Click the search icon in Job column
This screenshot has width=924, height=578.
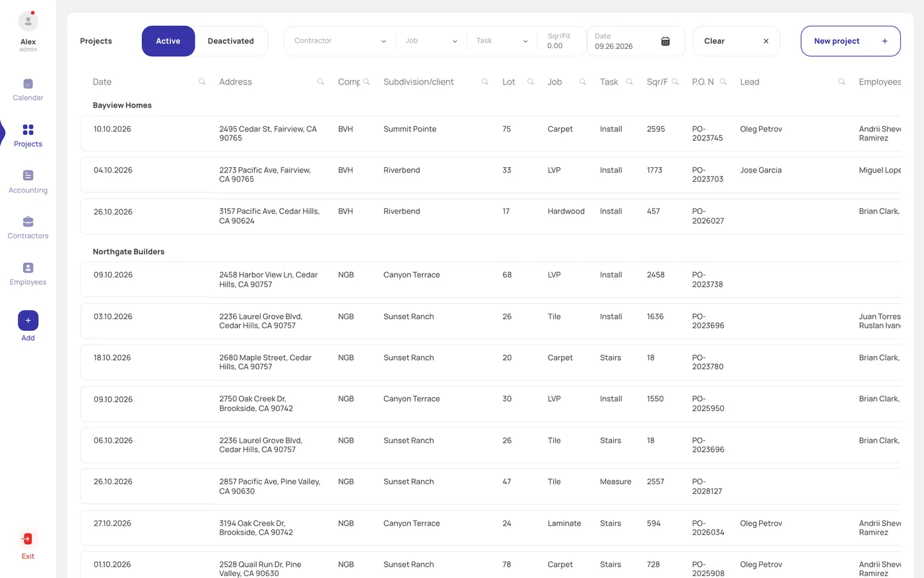tap(583, 82)
